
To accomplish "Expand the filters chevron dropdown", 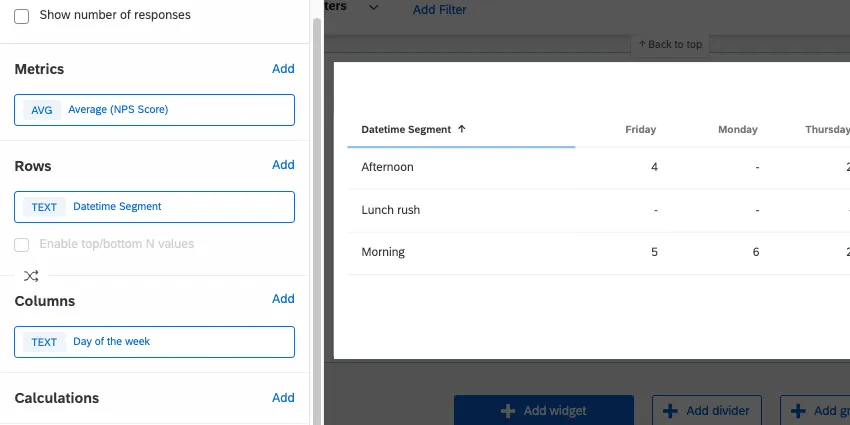I will 374,7.
